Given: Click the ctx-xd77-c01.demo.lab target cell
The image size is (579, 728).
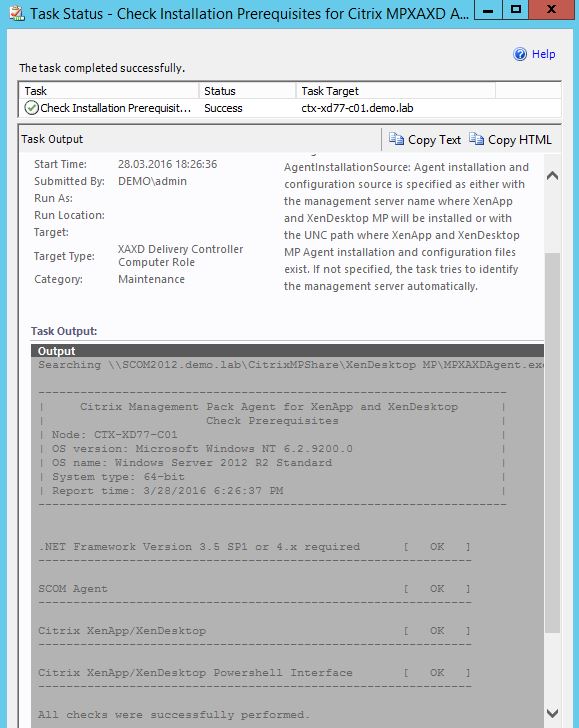Looking at the screenshot, I should (357, 108).
